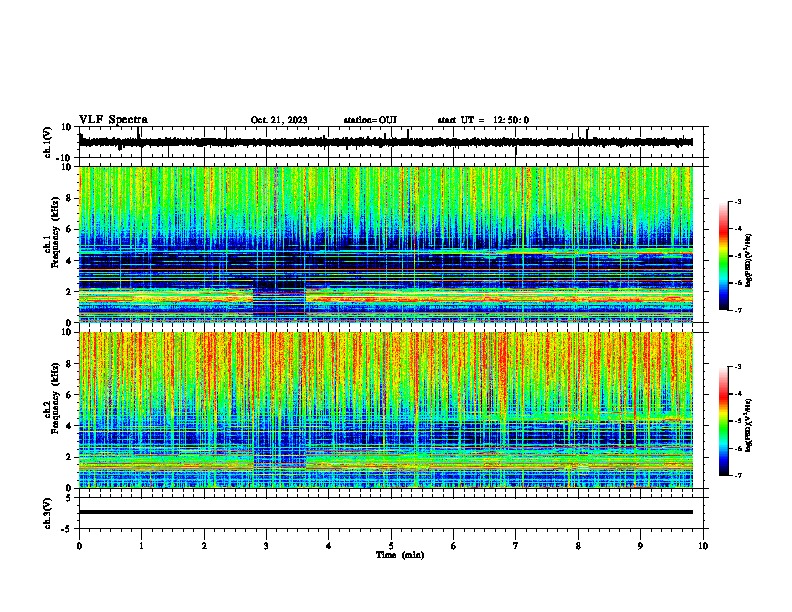The image size is (792, 612).
Task: Click the ch.2 spectrogram color scale bar
Action: click(723, 421)
